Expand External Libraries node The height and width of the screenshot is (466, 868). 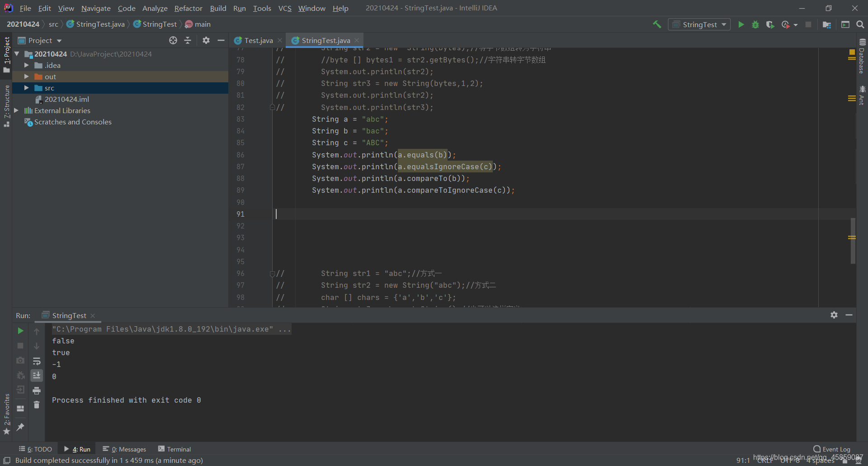(16, 110)
